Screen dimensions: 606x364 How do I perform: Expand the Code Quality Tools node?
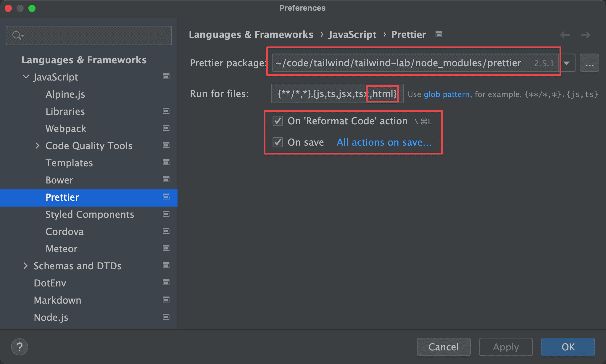click(37, 146)
